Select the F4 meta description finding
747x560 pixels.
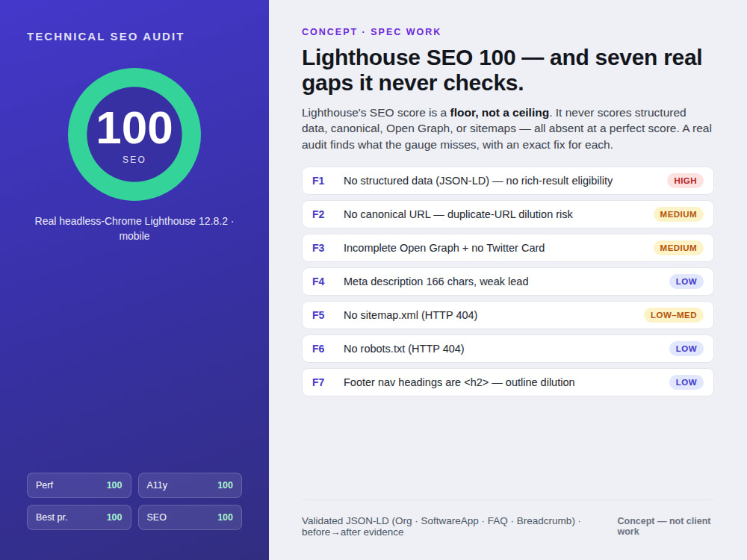tap(508, 281)
